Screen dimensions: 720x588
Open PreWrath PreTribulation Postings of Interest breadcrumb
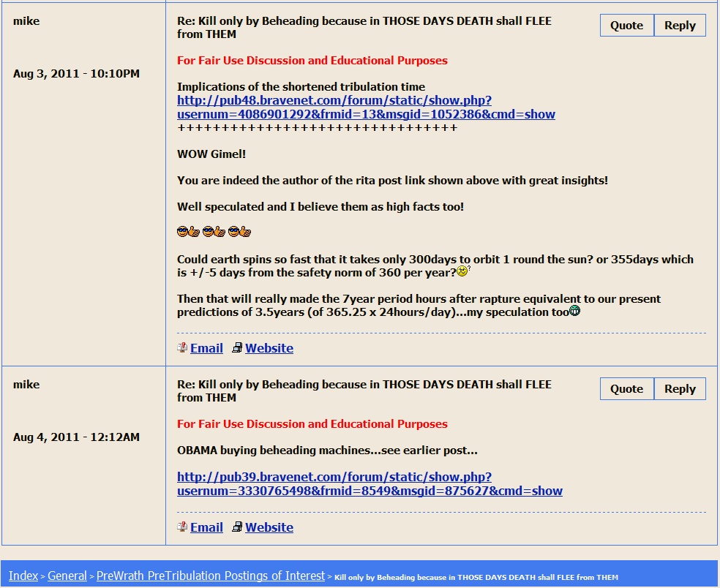click(210, 576)
